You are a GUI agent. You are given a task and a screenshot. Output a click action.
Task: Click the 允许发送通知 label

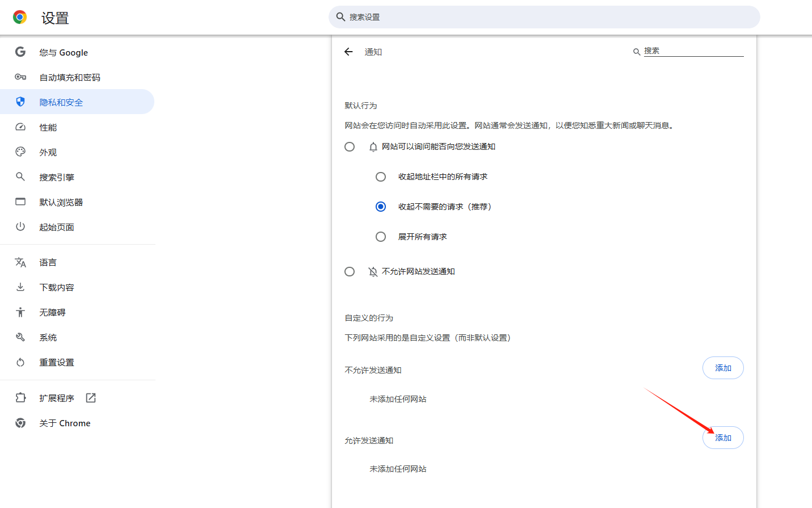[x=369, y=440]
